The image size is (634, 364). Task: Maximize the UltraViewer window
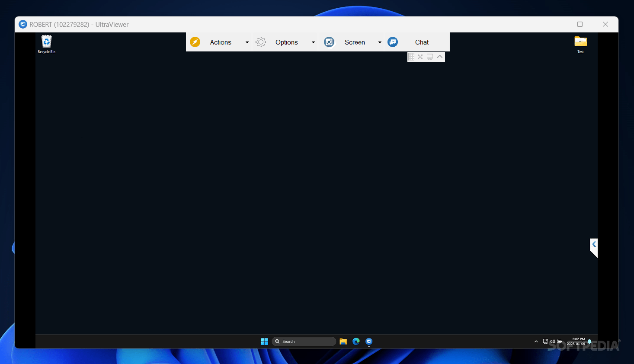point(580,24)
